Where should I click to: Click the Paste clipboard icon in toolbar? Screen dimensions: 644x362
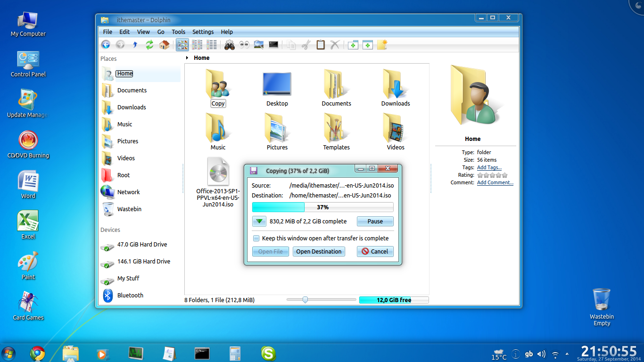coord(321,45)
